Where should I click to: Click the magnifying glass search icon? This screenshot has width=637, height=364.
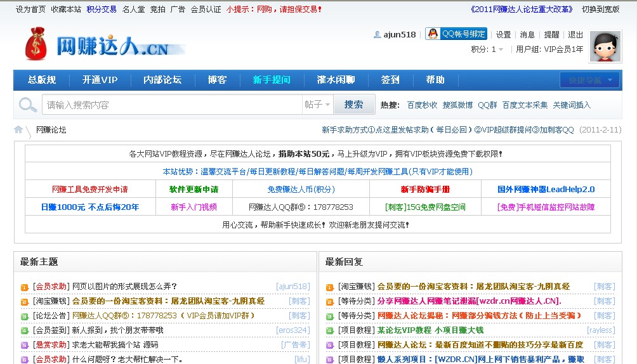tap(28, 105)
